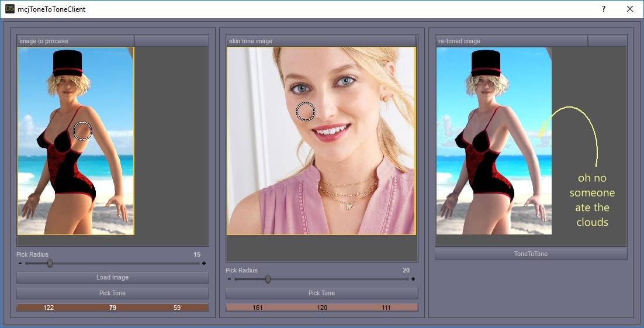Image resolution: width=644 pixels, height=328 pixels.
Task: Click the value 20 beside skin tone Pick Radius
Action: coord(406,271)
